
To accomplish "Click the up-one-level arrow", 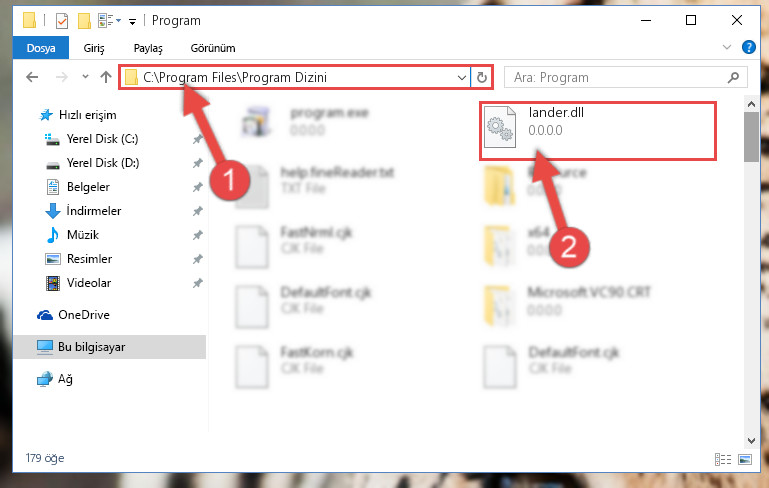I will (x=105, y=77).
